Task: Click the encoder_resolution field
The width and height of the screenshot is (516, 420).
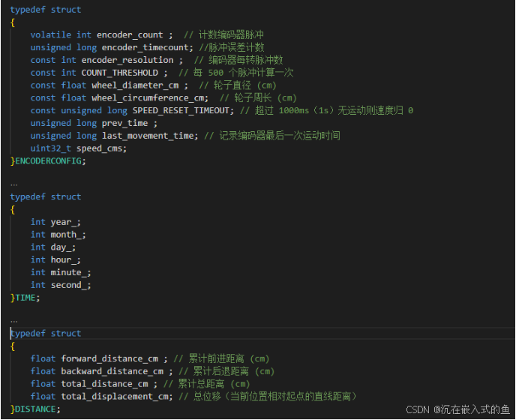Action: tap(127, 60)
